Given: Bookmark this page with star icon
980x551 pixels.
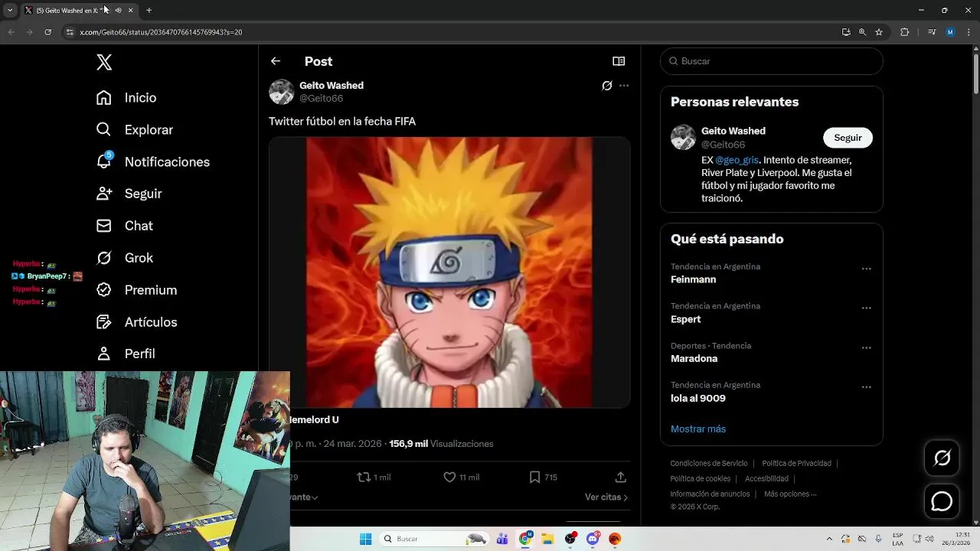Looking at the screenshot, I should point(879,32).
